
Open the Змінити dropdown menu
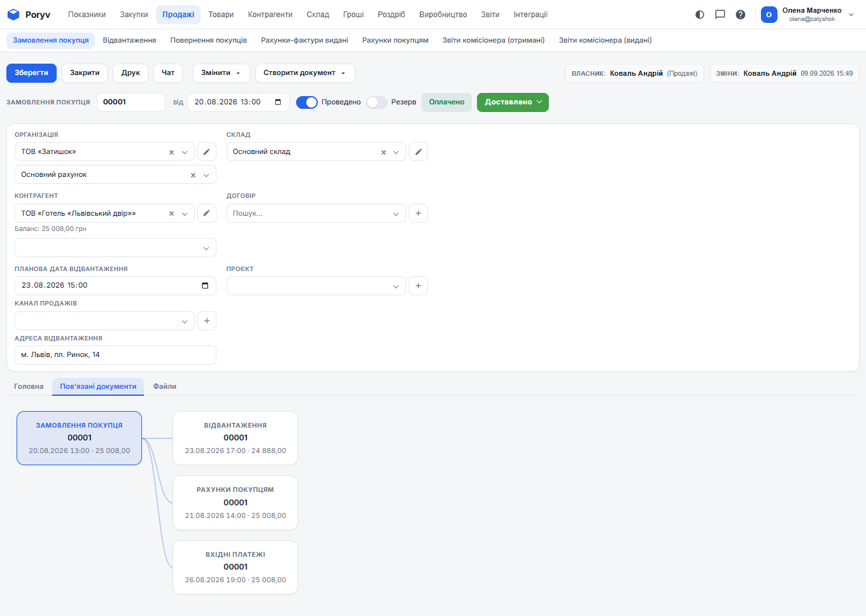(x=221, y=73)
